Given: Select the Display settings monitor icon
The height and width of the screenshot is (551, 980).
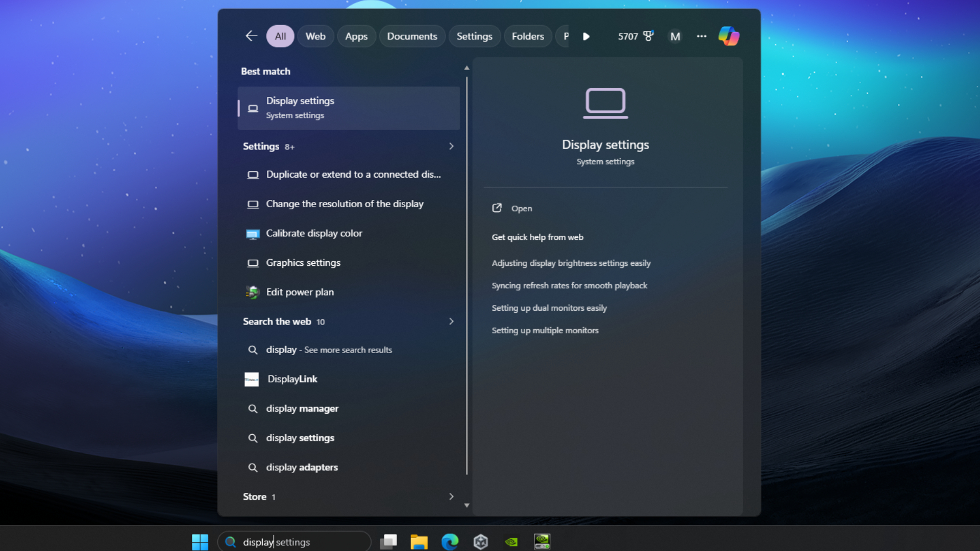Looking at the screenshot, I should tap(253, 108).
